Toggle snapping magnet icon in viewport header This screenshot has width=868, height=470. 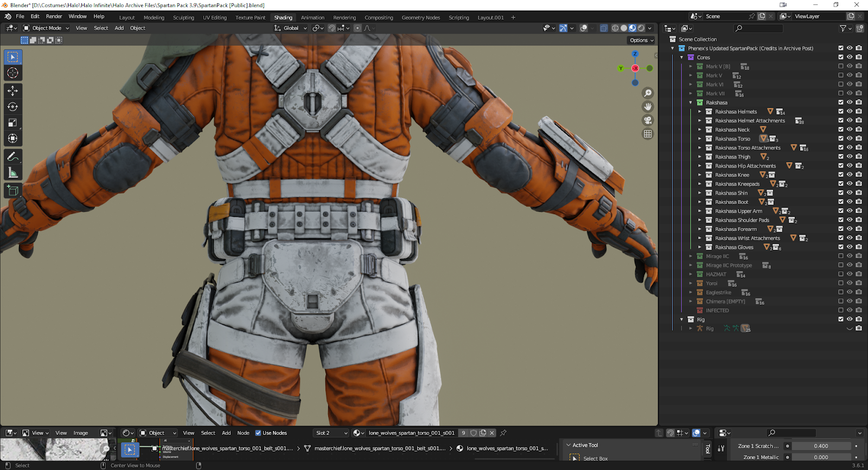tap(331, 28)
